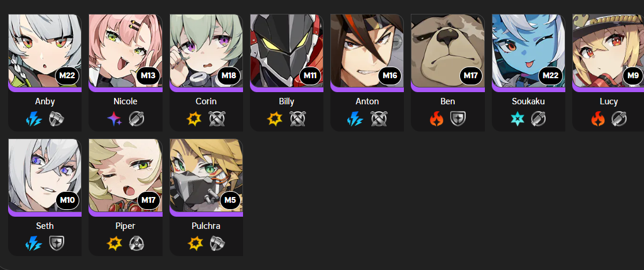
Task: Click Seth's Defense shield specialty icon
Action: click(x=56, y=244)
